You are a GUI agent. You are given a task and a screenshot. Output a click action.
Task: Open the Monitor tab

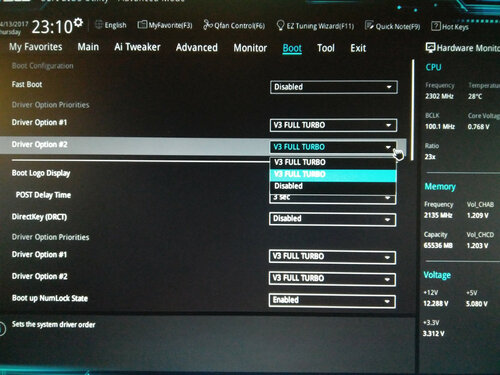click(x=250, y=48)
